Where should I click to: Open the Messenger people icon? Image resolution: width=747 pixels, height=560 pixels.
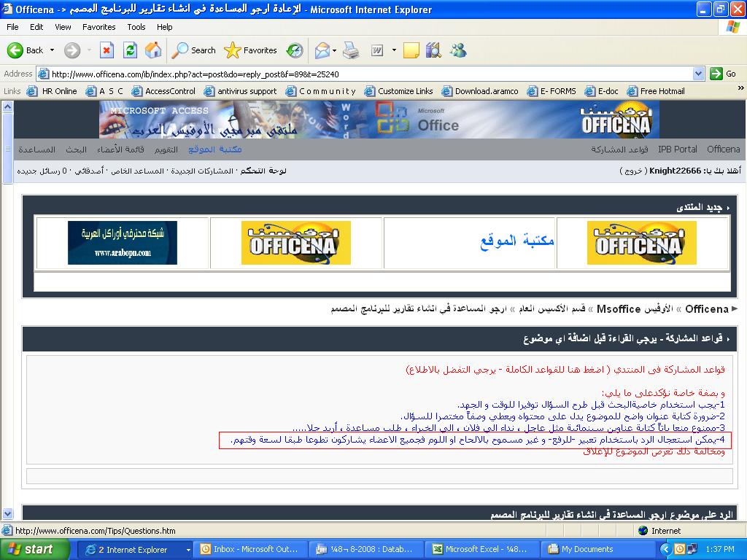pyautogui.click(x=458, y=50)
